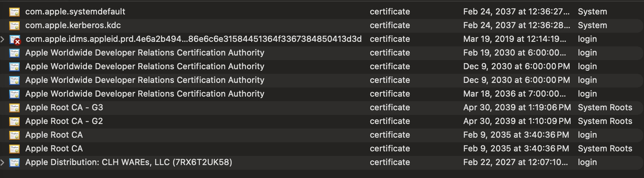Click the Apple Root CA - G2 certificate icon
This screenshot has width=644, height=178.
coord(14,121)
